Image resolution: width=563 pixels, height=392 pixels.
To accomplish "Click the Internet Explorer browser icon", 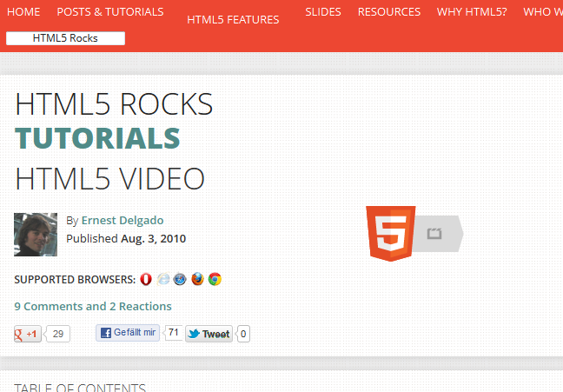I will click(163, 279).
